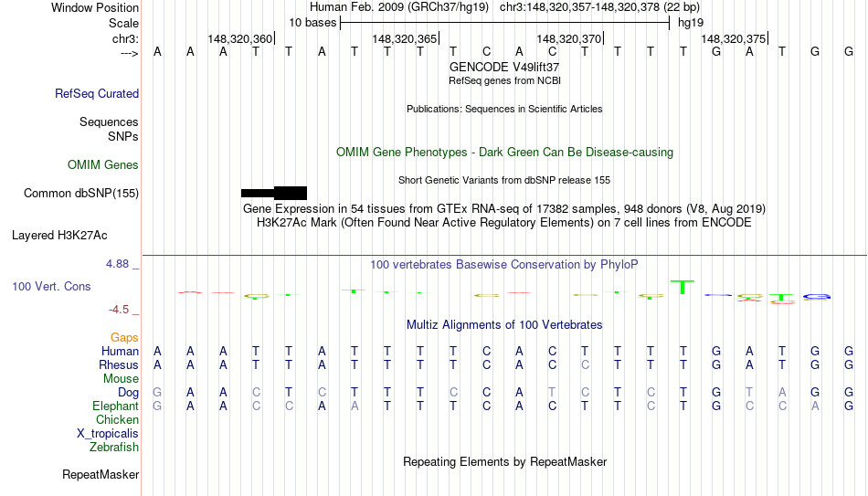Viewport: 868px width, 496px height.
Task: Click '100 vertebrates Basewise Conservation by PhyloP' title
Action: [x=504, y=265]
